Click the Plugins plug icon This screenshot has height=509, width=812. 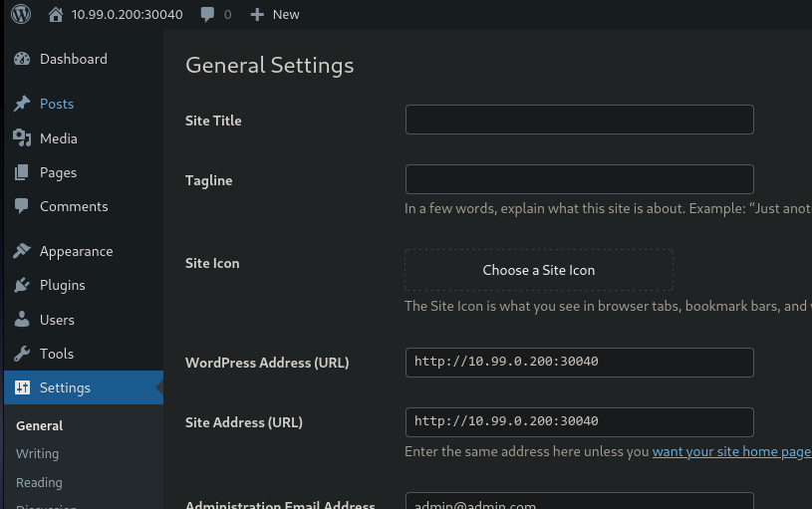click(x=22, y=285)
